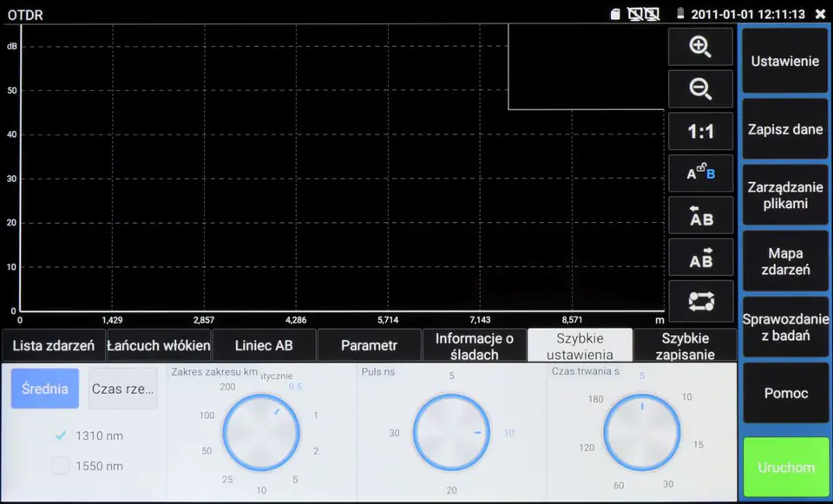Switch to Liniec AB tab
The width and height of the screenshot is (833, 504).
point(264,345)
